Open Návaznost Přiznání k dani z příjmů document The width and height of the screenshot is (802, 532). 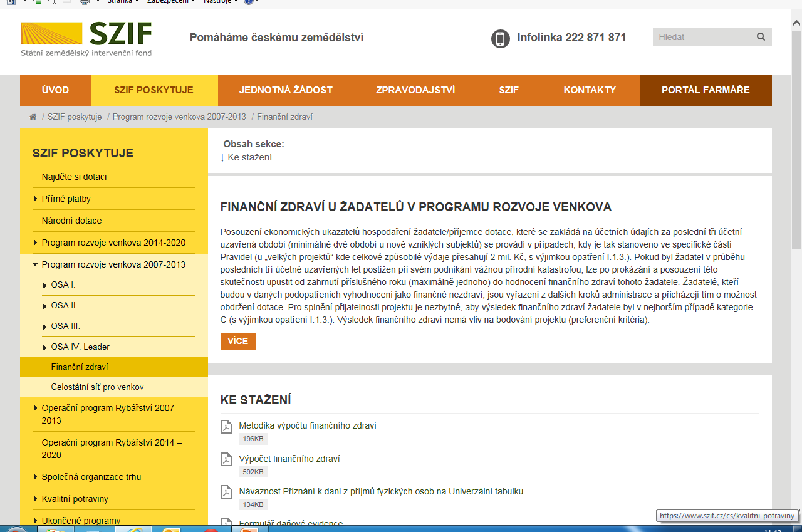pos(381,491)
